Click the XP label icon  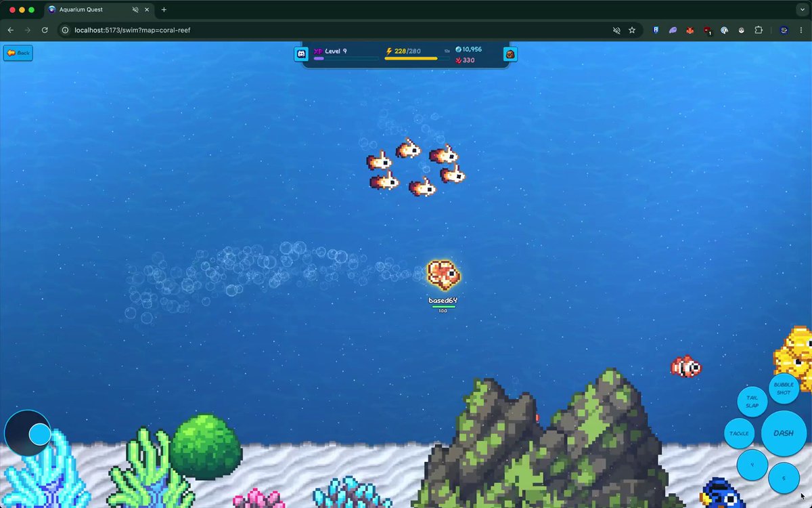click(318, 51)
